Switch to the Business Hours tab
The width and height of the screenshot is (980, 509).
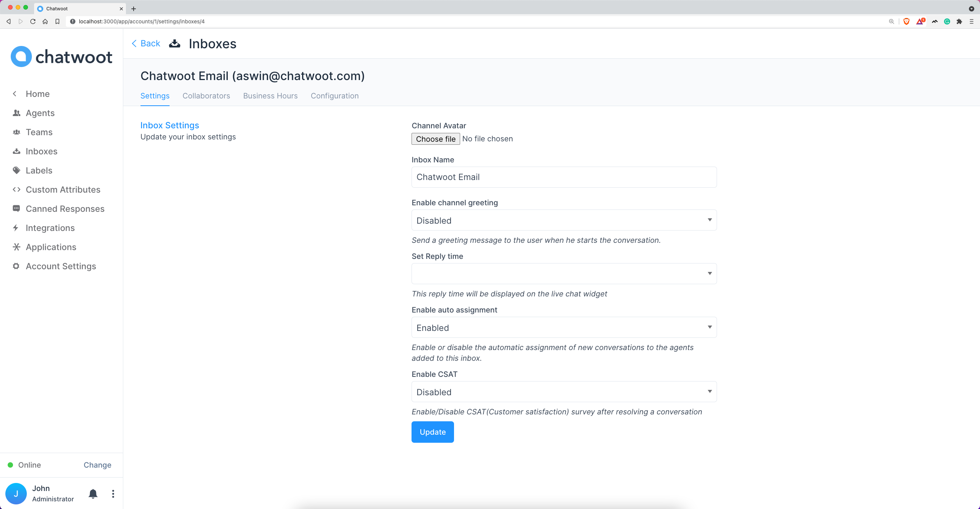[x=270, y=96]
